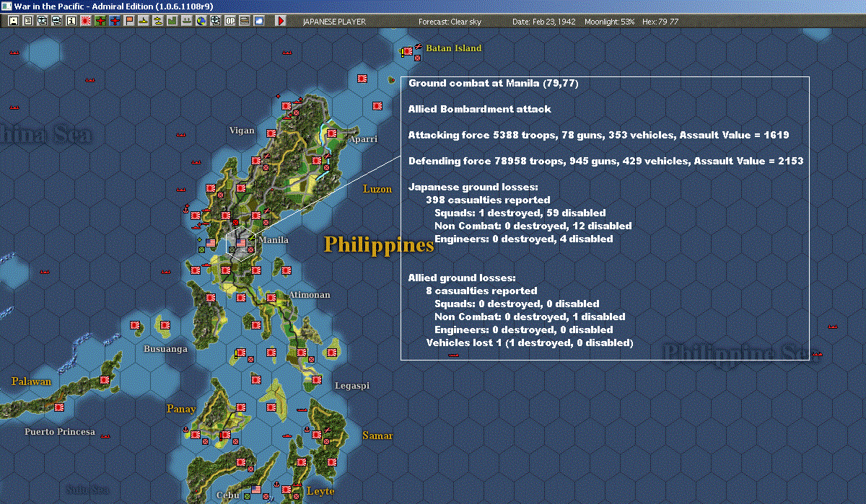Select the Japanese flag at Batan Island

[x=407, y=51]
